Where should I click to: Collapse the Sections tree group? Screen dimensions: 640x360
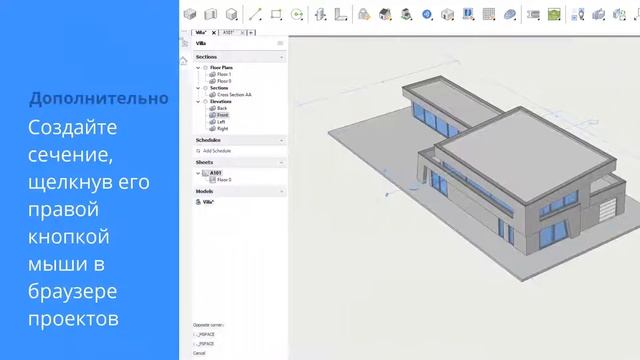point(198,88)
